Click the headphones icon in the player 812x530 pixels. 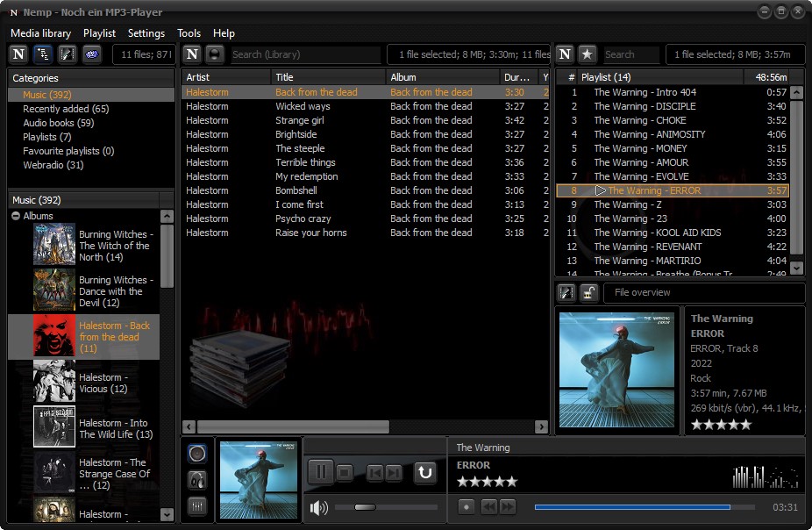point(197,480)
